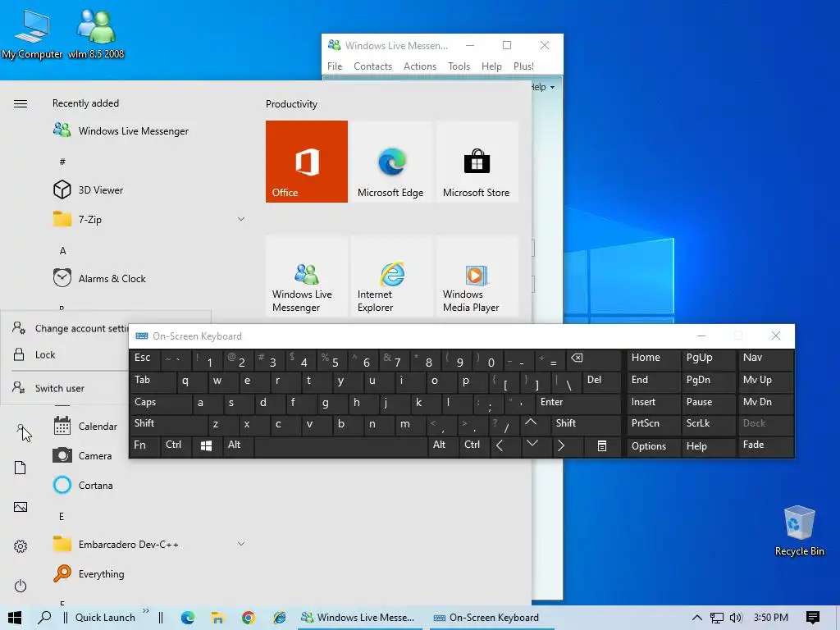Viewport: 840px width, 630px height.
Task: Toggle the Fn key
Action: pyautogui.click(x=144, y=445)
